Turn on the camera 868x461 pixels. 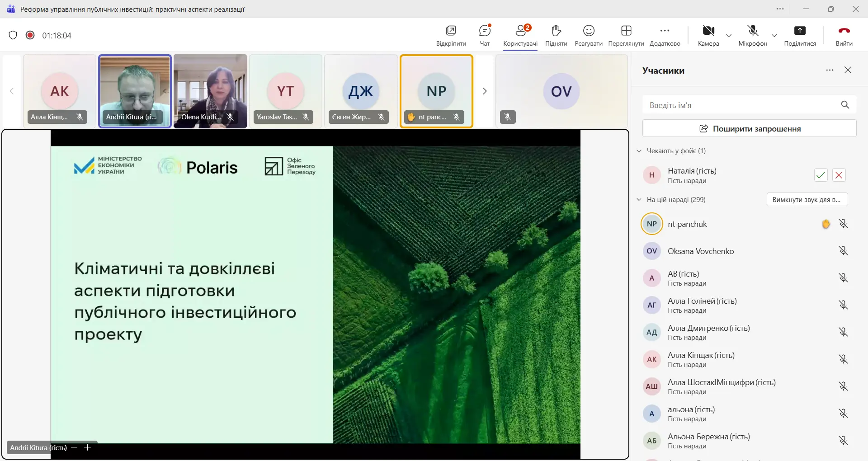pyautogui.click(x=708, y=35)
